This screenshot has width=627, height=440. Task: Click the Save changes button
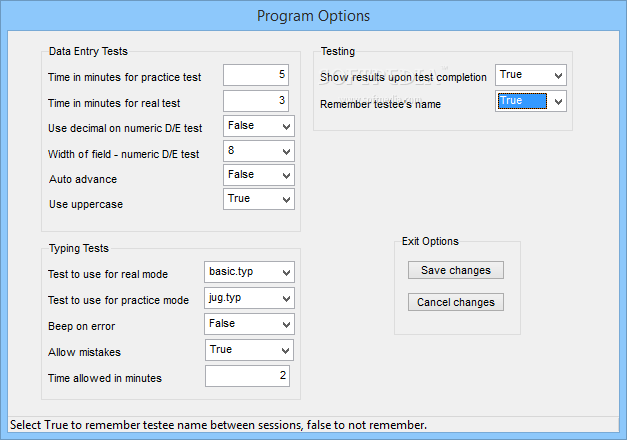click(x=456, y=270)
